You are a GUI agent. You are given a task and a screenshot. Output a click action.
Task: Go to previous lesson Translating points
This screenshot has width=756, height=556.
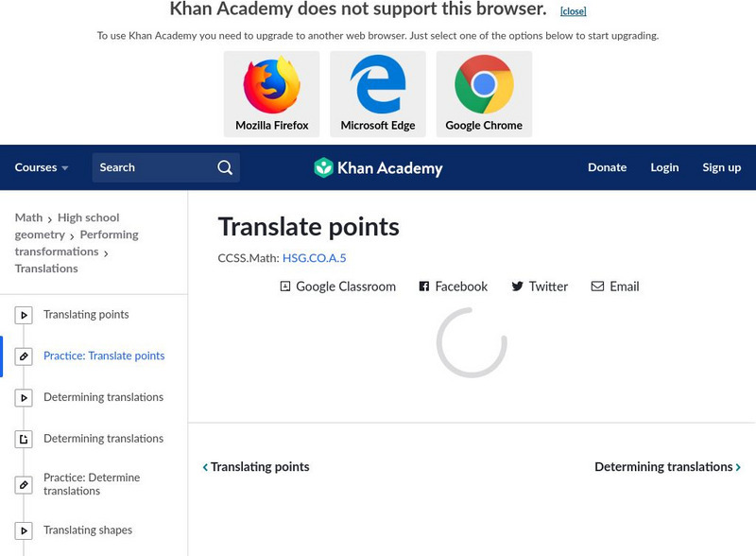click(256, 467)
